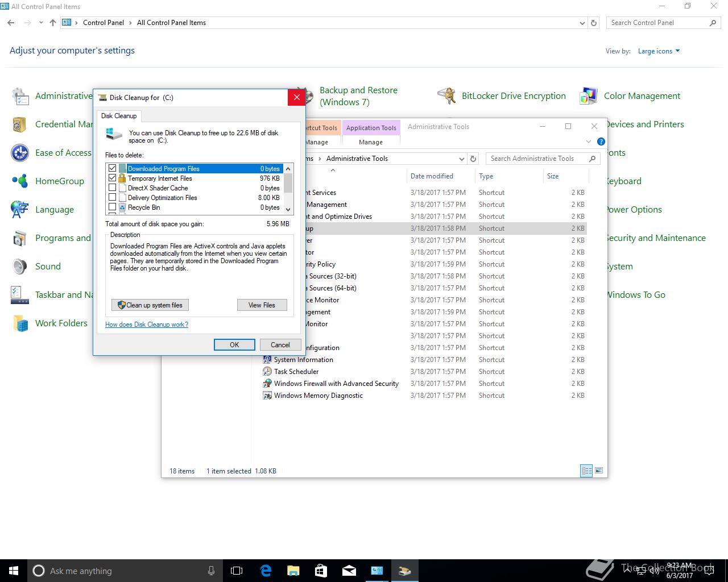Open Power Options in Control Panel
This screenshot has width=728, height=582.
tap(634, 210)
